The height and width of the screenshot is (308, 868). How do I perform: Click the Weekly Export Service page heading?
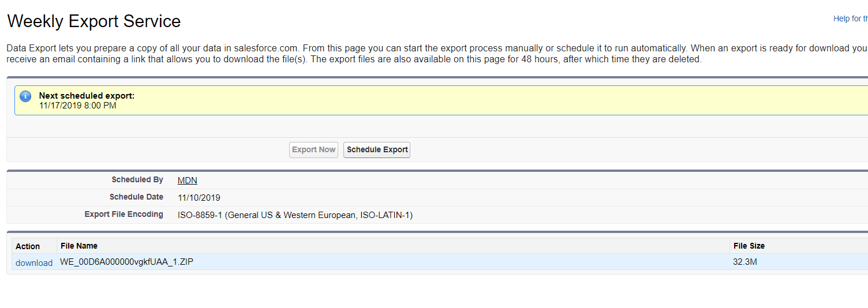93,21
